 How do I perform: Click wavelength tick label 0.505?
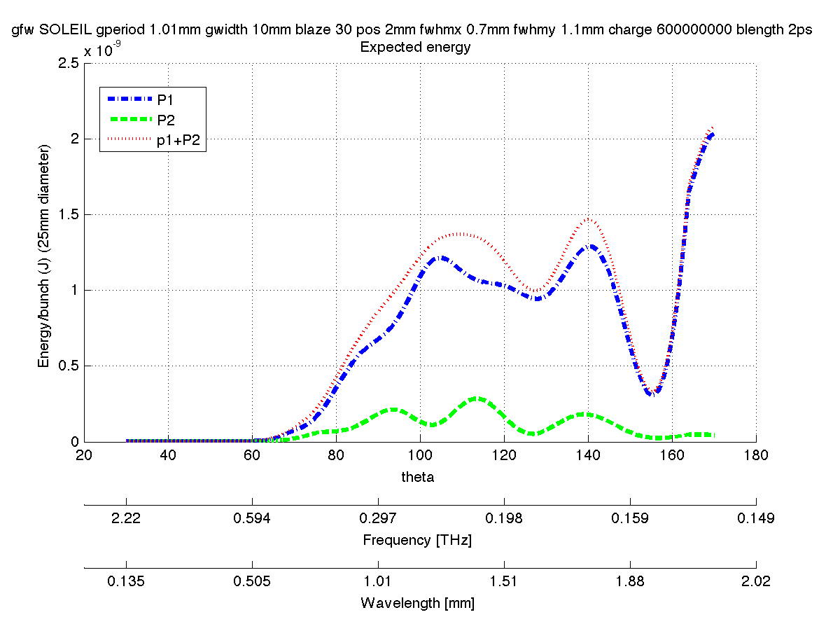tap(252, 581)
